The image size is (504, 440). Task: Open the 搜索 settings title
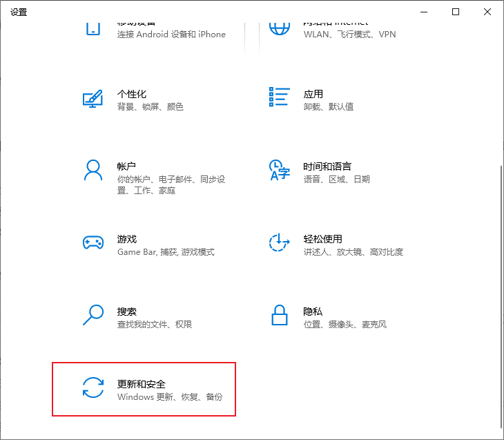[x=126, y=312]
